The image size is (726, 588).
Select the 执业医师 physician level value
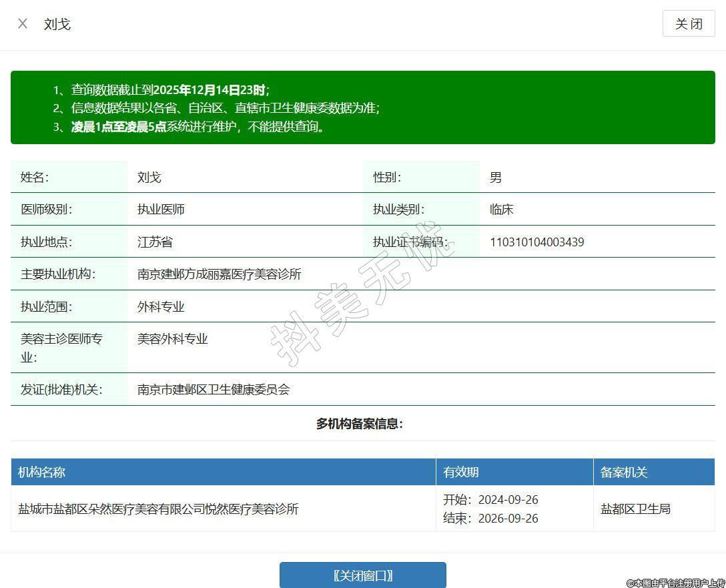click(x=161, y=209)
